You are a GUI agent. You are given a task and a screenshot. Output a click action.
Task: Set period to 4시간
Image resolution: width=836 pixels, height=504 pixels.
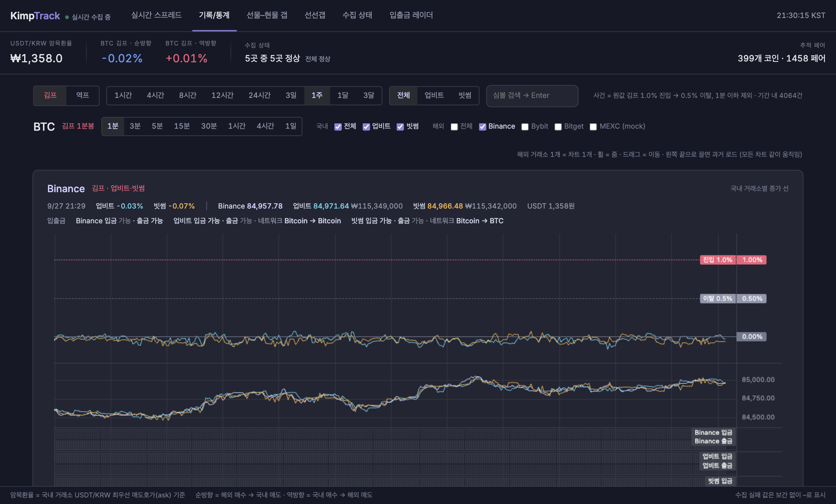pos(156,95)
